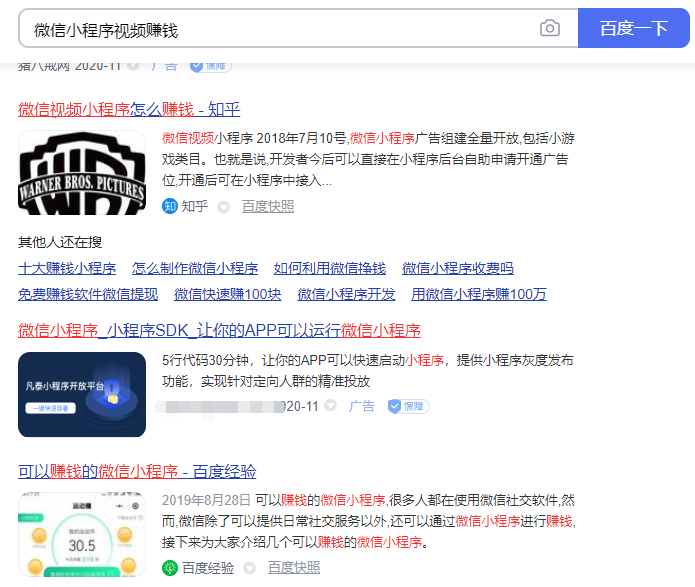
Task: Open the ad result 微信小程序_小程序SDK
Action: pyautogui.click(x=219, y=330)
